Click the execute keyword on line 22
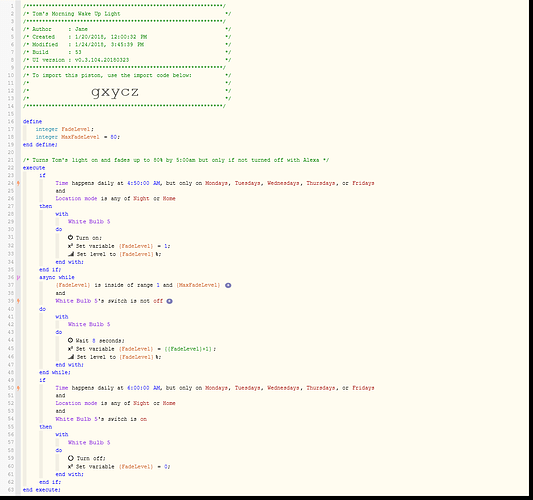 click(x=34, y=168)
